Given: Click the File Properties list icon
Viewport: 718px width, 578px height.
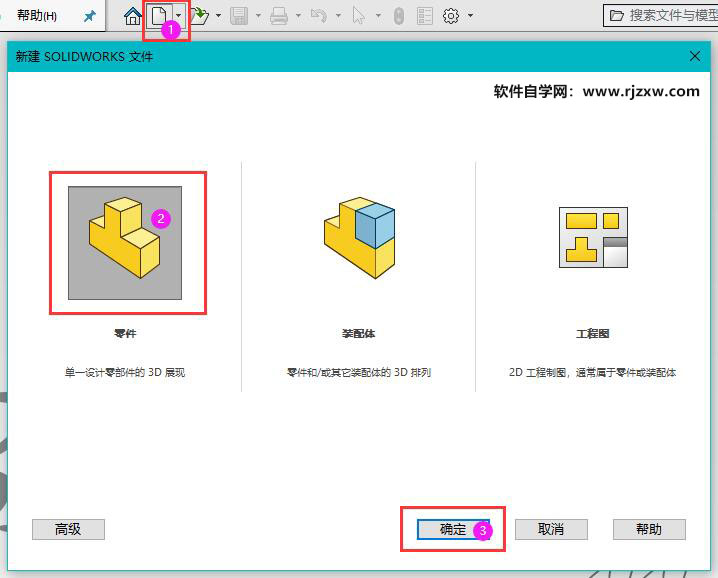Looking at the screenshot, I should pos(425,16).
